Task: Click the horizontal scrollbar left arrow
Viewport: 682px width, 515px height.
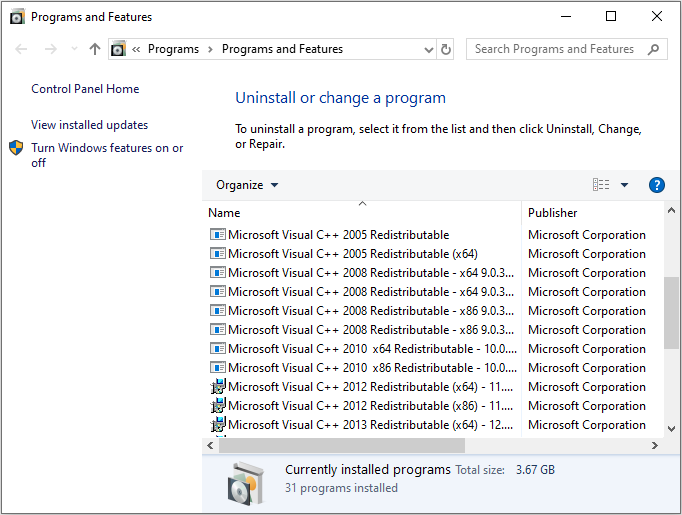Action: coord(211,445)
